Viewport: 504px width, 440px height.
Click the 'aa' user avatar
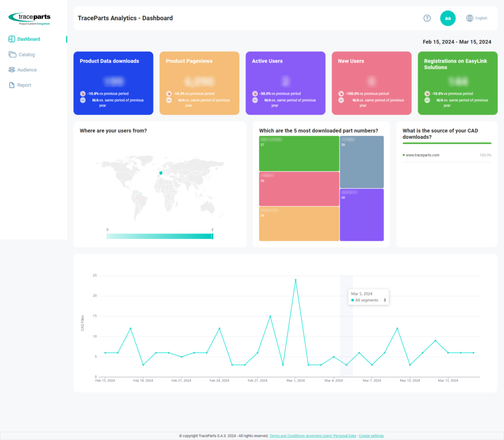(447, 18)
